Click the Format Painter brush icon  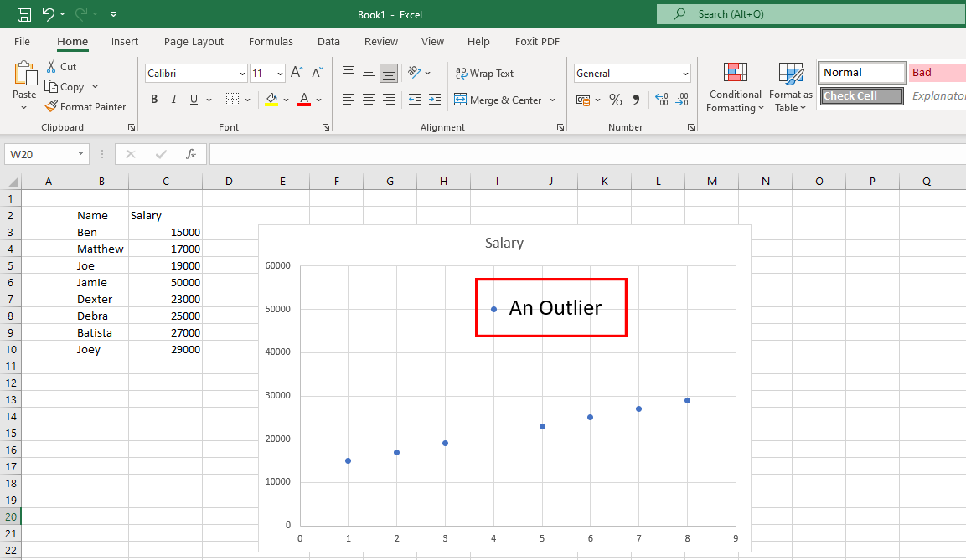pyautogui.click(x=51, y=107)
